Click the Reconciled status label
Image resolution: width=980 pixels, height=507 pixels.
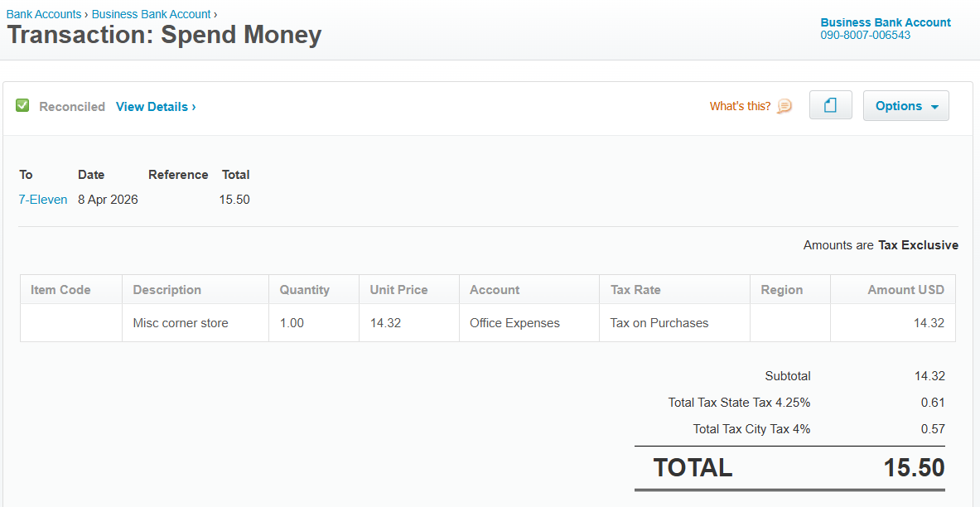point(72,107)
